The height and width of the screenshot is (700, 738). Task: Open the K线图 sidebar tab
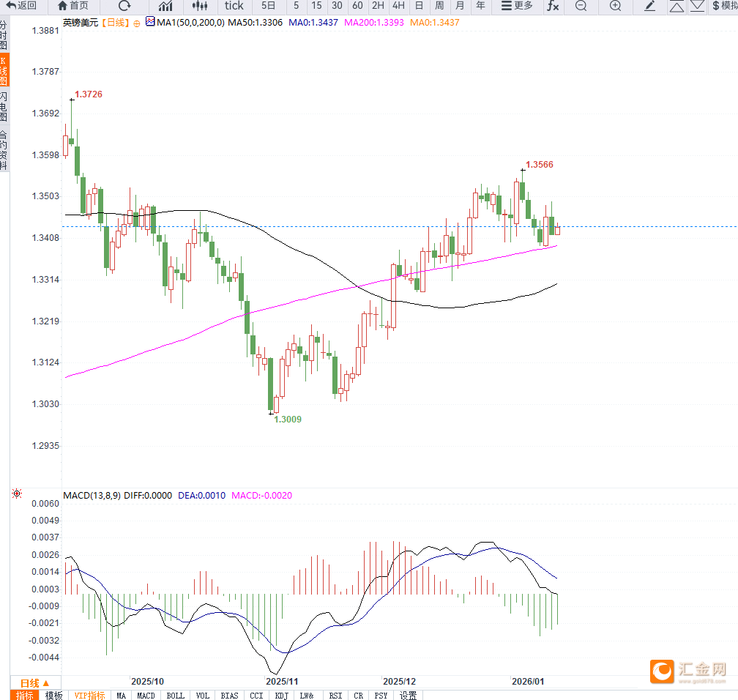4,70
